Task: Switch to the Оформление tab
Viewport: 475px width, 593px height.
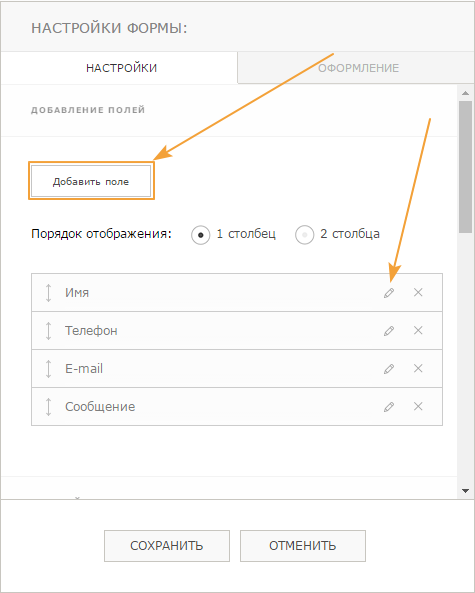Action: [x=356, y=68]
